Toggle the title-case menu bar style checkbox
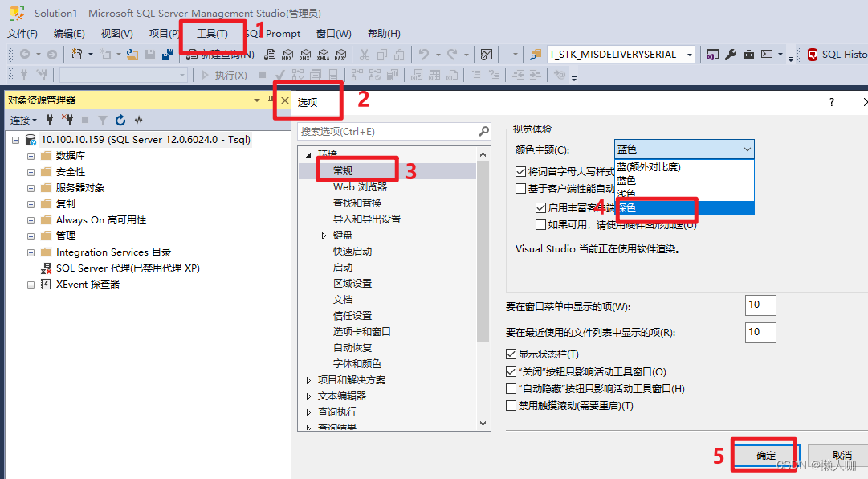 click(x=520, y=172)
